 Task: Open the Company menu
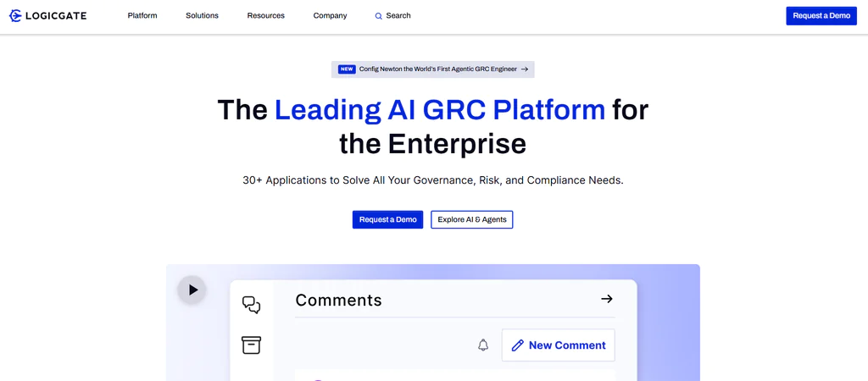click(330, 15)
